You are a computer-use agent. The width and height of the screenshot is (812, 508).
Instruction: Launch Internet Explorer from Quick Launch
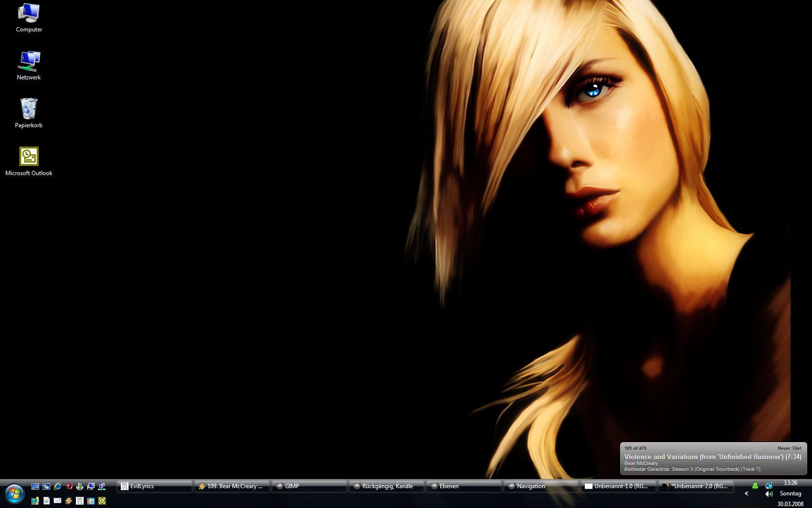point(58,486)
